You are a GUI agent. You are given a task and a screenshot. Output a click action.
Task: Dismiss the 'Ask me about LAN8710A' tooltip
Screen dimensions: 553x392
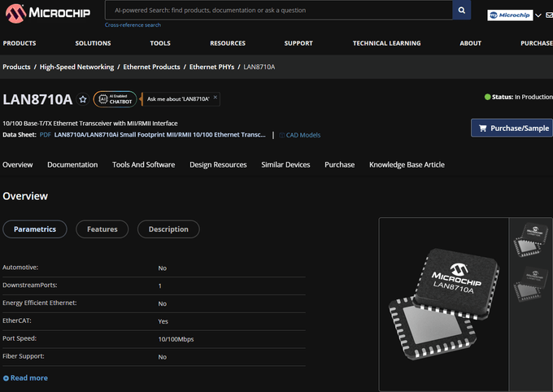[x=216, y=97]
